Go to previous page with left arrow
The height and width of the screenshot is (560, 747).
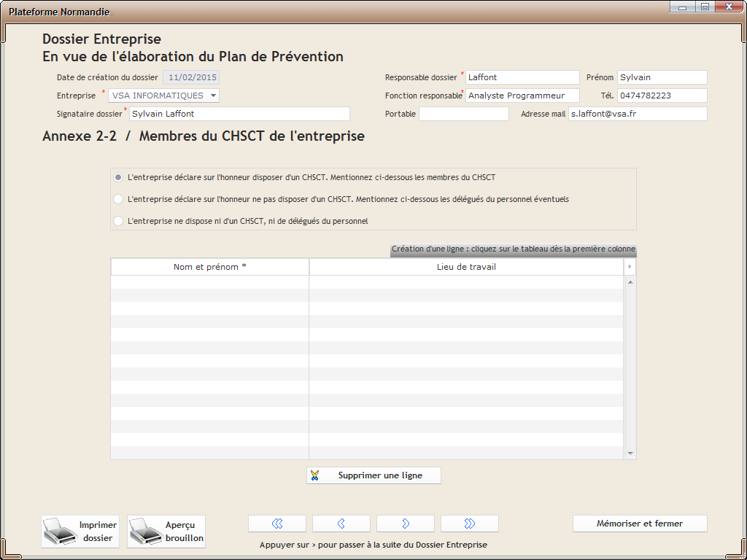point(341,524)
